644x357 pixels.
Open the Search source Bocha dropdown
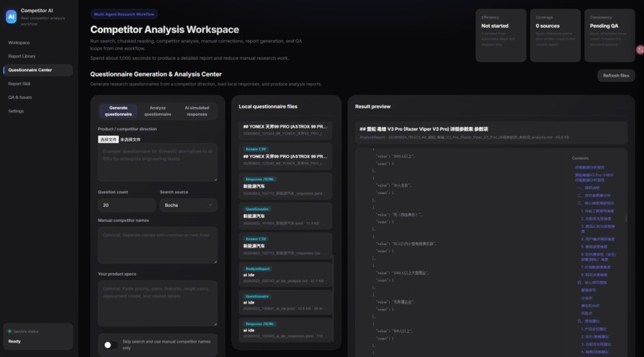pyautogui.click(x=188, y=204)
